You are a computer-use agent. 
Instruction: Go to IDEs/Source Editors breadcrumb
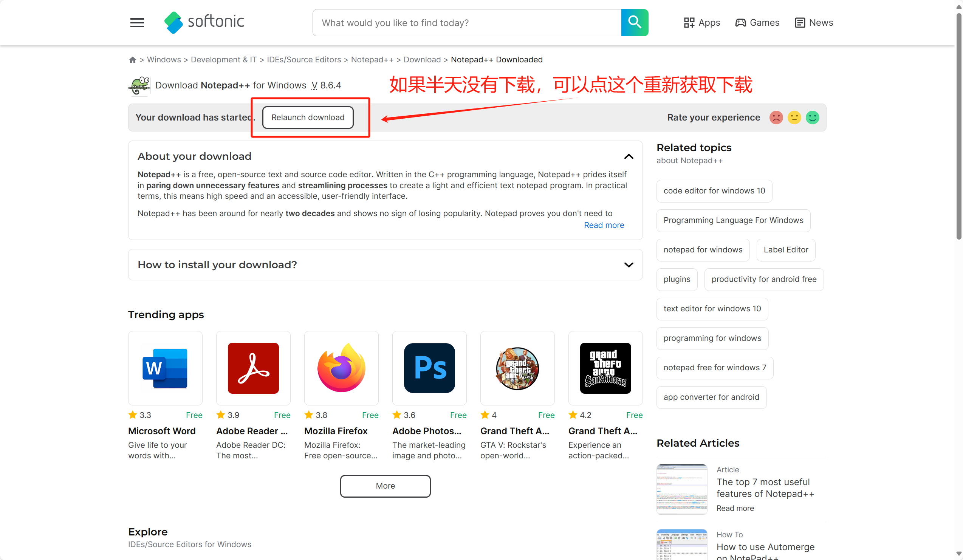click(x=304, y=60)
